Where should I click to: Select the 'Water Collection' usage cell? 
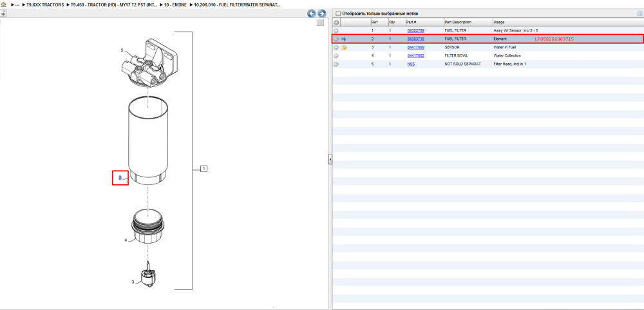(507, 56)
